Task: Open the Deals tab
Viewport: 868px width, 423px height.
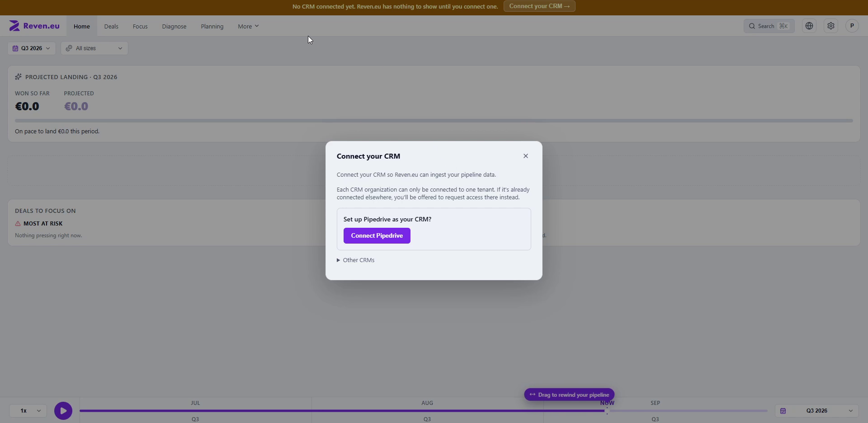Action: 111,26
